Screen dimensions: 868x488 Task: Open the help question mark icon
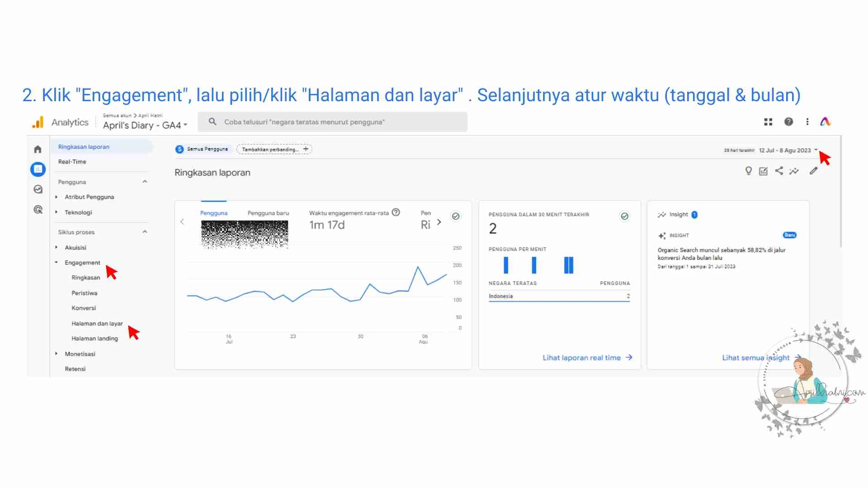coord(788,122)
